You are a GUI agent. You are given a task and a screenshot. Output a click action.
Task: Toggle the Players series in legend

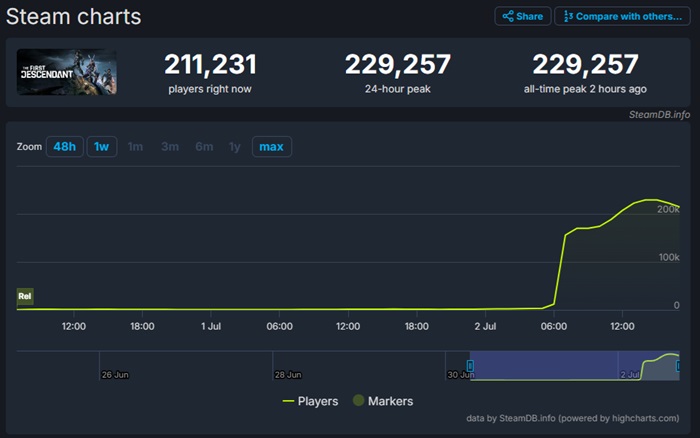(310, 401)
